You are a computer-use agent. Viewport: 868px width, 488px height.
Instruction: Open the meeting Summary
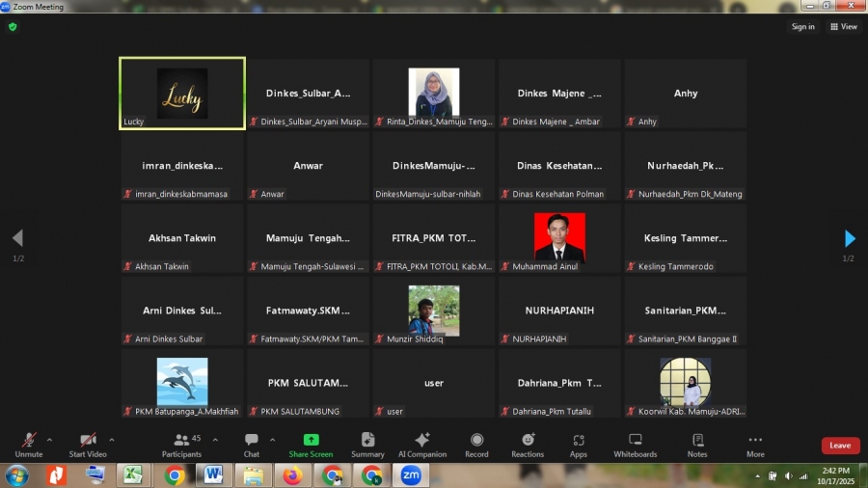point(367,440)
